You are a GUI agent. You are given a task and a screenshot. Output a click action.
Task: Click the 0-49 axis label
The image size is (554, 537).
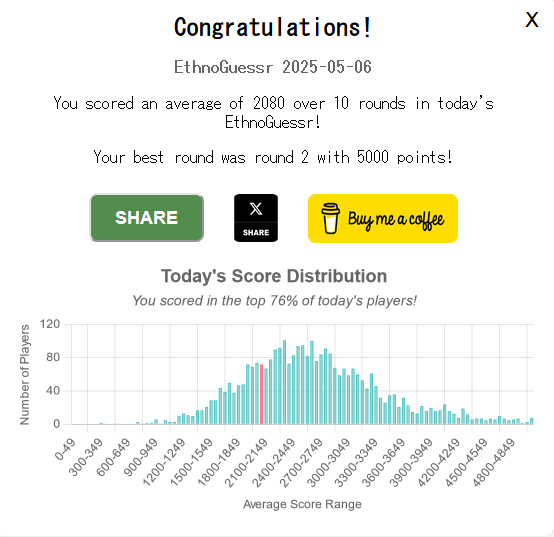[66, 449]
